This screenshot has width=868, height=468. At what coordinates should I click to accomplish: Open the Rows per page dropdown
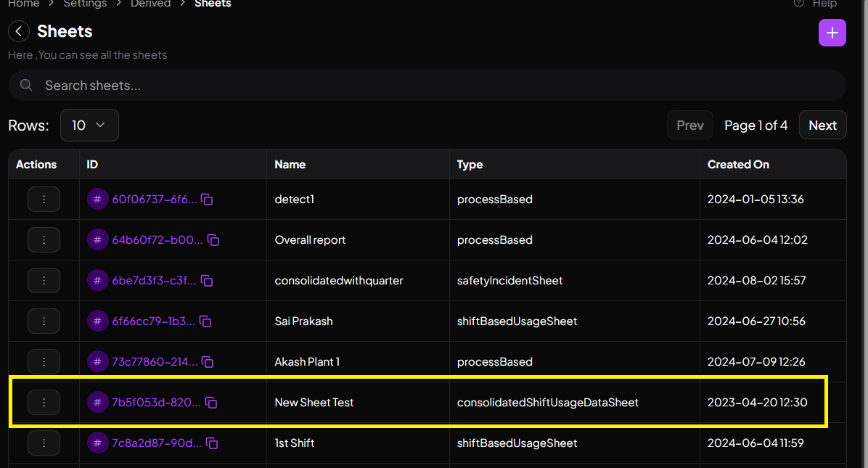coord(89,125)
